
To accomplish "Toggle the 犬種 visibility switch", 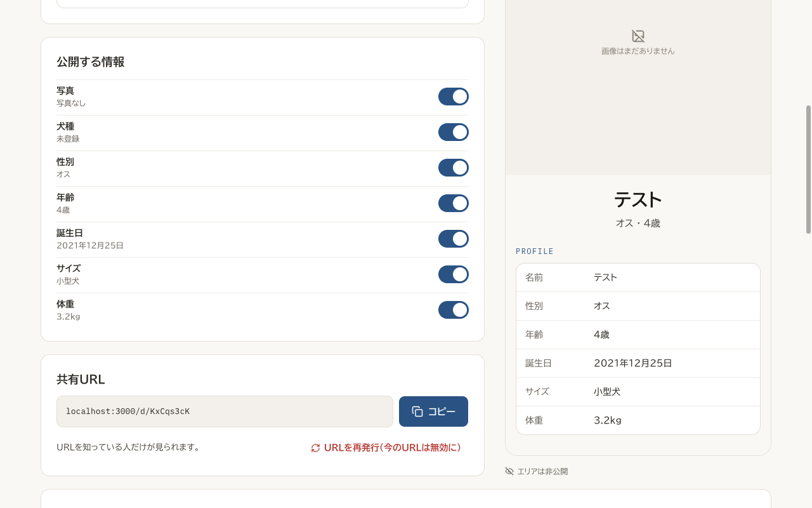I will [x=454, y=132].
